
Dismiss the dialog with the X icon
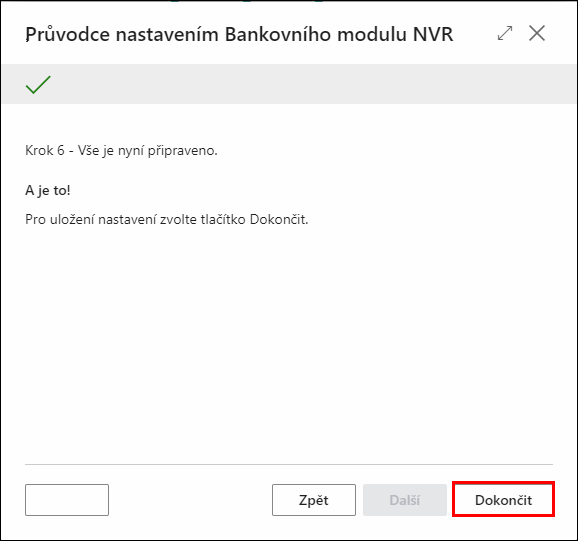[x=537, y=34]
